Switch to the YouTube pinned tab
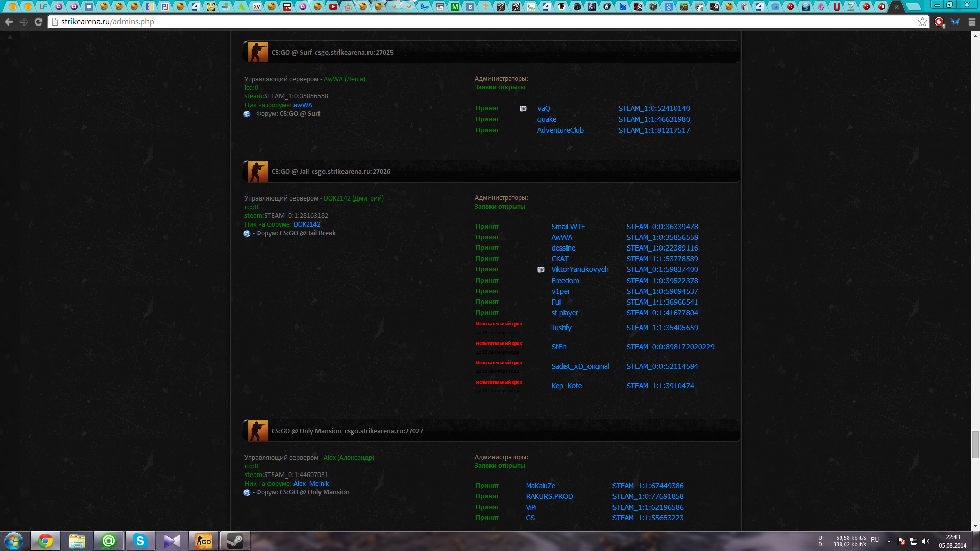980x551 pixels. (333, 7)
